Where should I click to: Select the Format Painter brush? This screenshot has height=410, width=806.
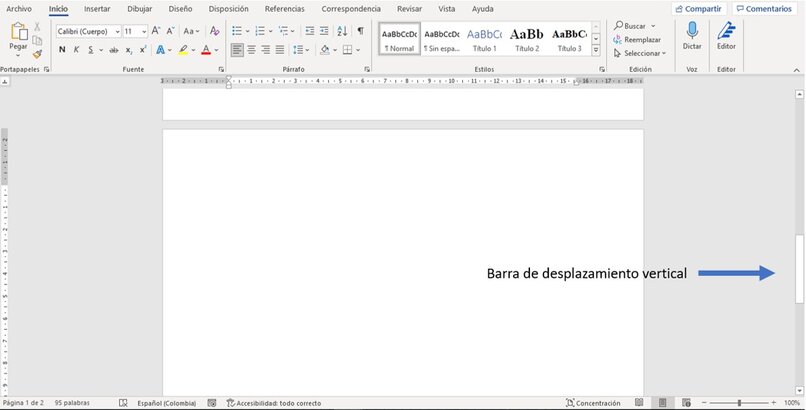(x=37, y=54)
